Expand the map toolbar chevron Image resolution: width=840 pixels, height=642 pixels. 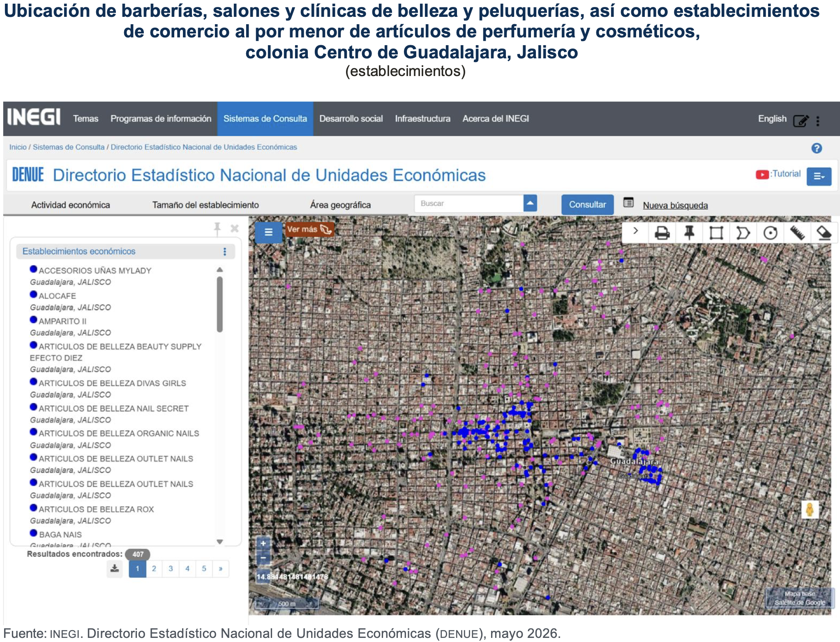click(635, 231)
